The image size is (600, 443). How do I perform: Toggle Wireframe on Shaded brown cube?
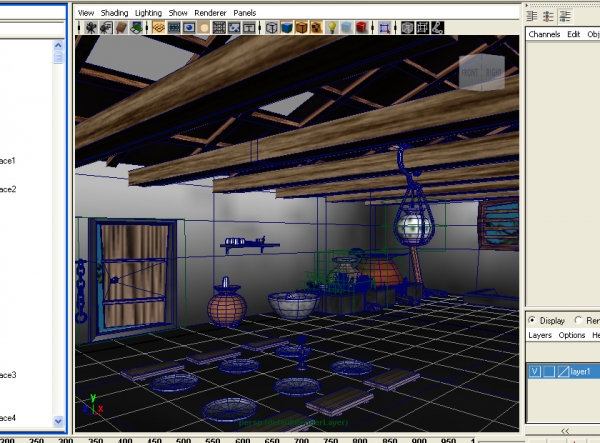(x=302, y=28)
